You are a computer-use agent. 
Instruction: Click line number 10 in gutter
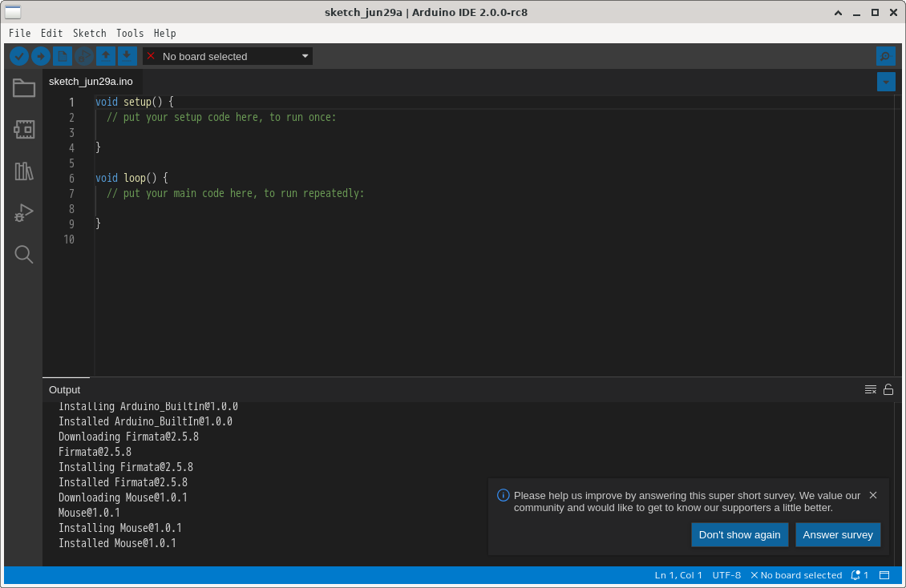pos(69,240)
